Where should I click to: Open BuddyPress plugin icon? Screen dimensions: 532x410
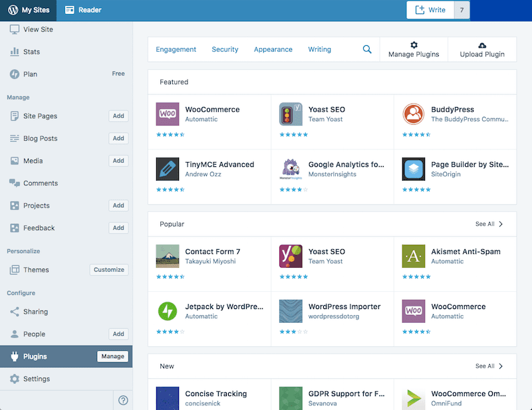[x=414, y=114]
